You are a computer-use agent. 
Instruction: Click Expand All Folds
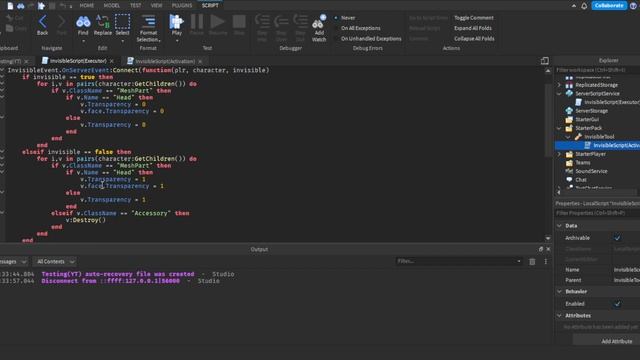point(473,28)
